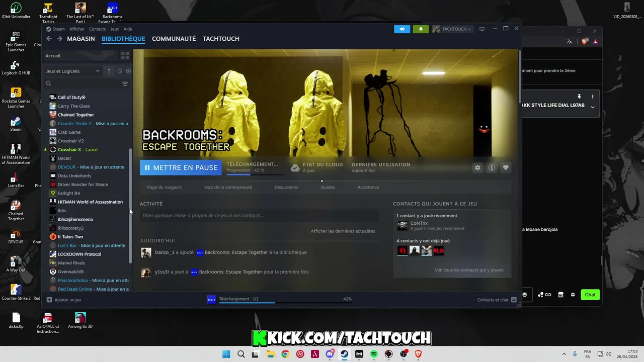The width and height of the screenshot is (644, 362).
Task: Select Dota Underlords in library
Action: [70, 176]
